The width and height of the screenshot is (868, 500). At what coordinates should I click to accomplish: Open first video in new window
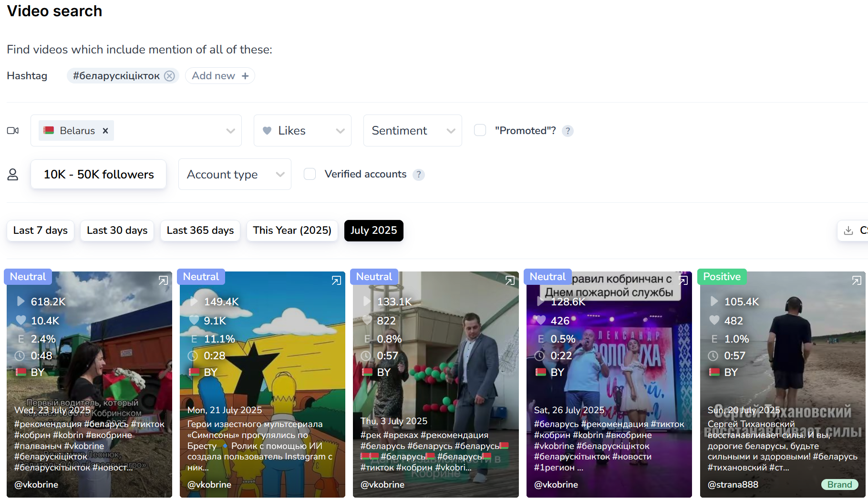163,281
